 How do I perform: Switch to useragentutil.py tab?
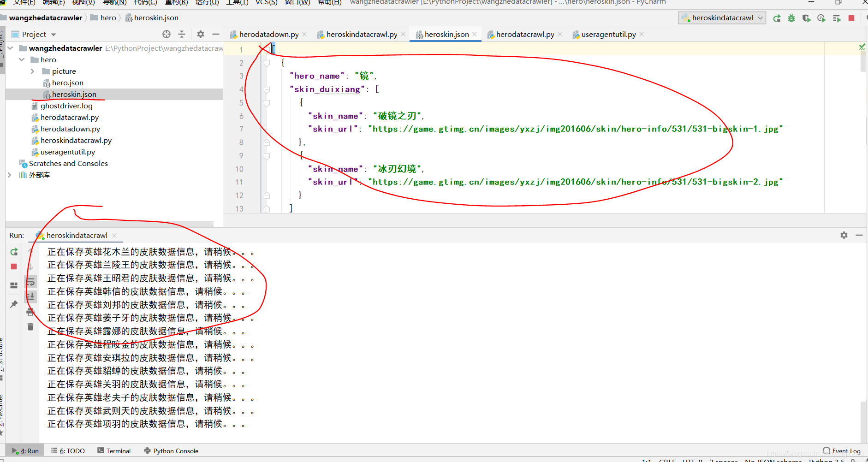[608, 34]
